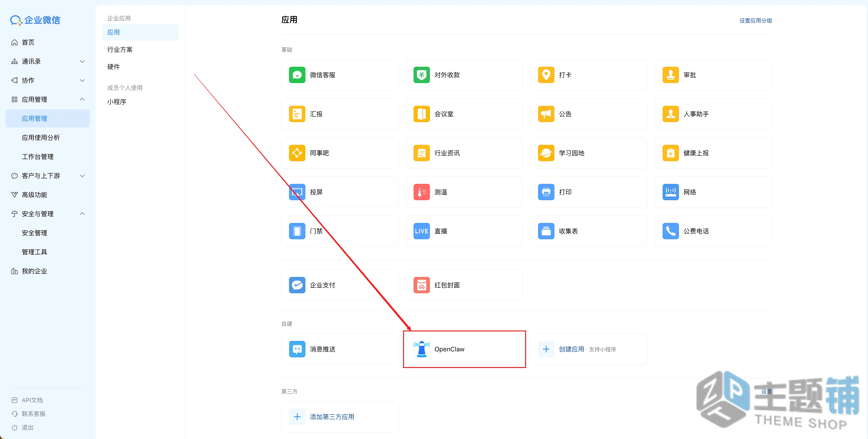Open the 红包封面 red envelope icon
Screen dimensions: 868x439
point(421,285)
